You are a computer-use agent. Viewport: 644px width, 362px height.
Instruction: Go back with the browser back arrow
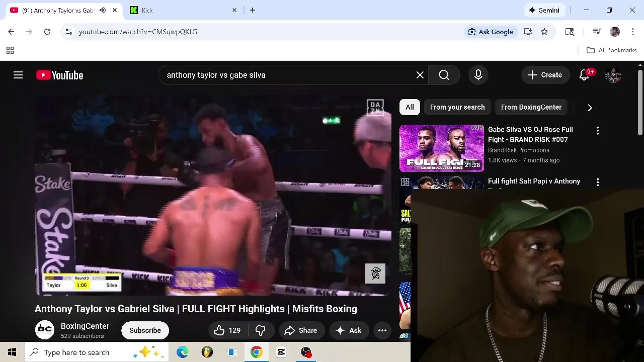tap(11, 32)
